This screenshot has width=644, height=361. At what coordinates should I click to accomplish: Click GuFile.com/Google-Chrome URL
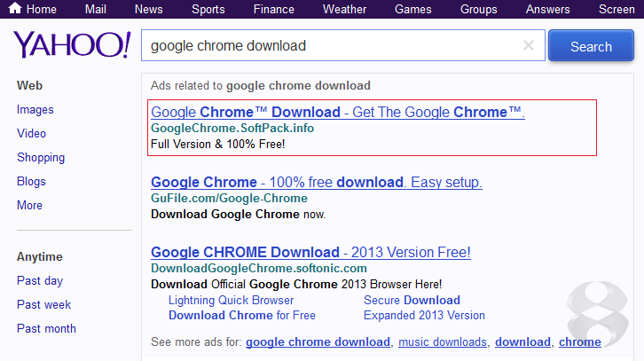pos(229,199)
